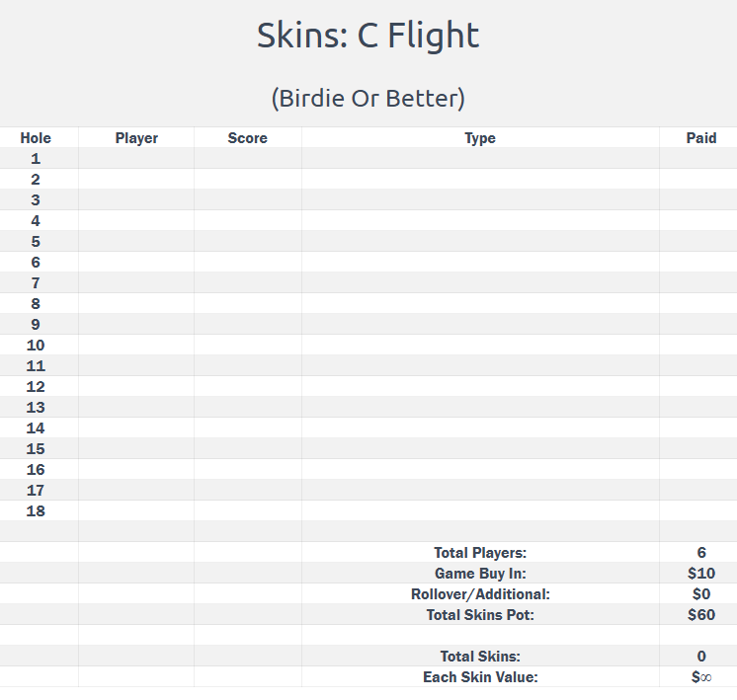Click the Total Players value 6

pyautogui.click(x=701, y=553)
